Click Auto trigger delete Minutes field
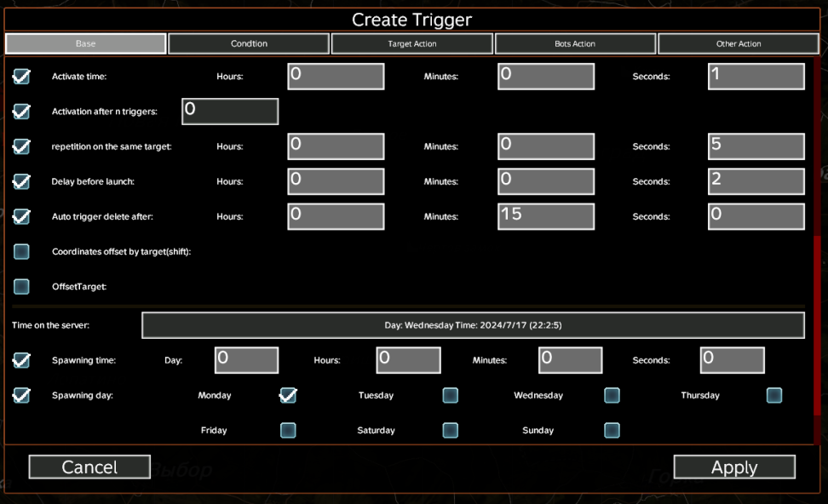 (545, 216)
